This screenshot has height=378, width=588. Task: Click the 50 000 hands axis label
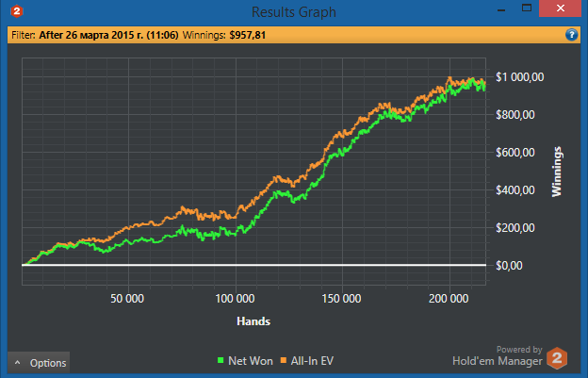pyautogui.click(x=127, y=299)
